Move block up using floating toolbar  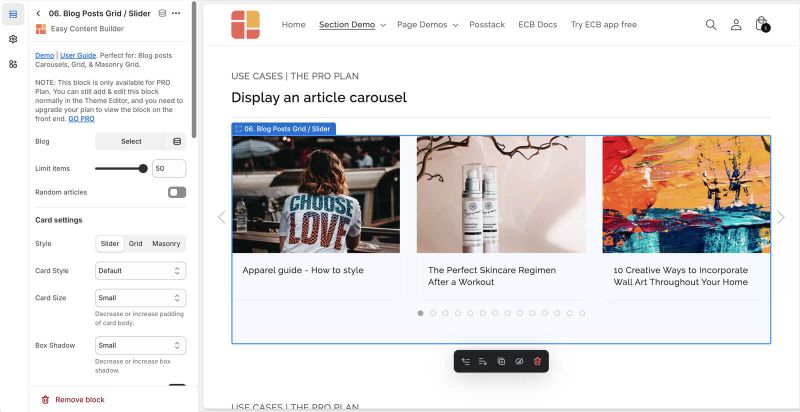coord(465,361)
